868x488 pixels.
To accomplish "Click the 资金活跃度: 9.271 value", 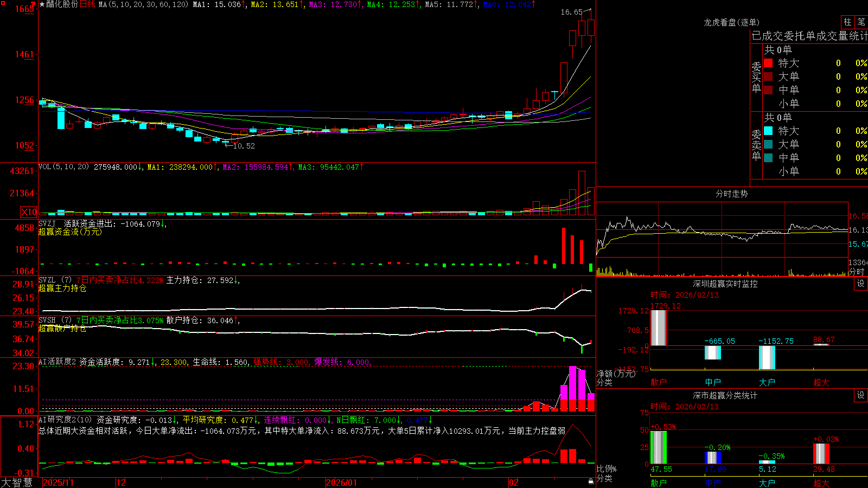I will [x=114, y=362].
